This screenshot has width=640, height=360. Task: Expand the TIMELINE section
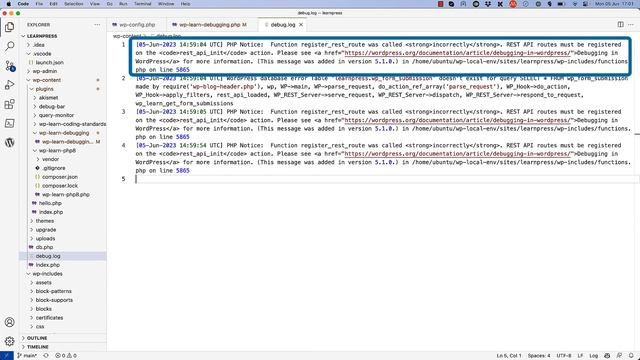(x=38, y=347)
